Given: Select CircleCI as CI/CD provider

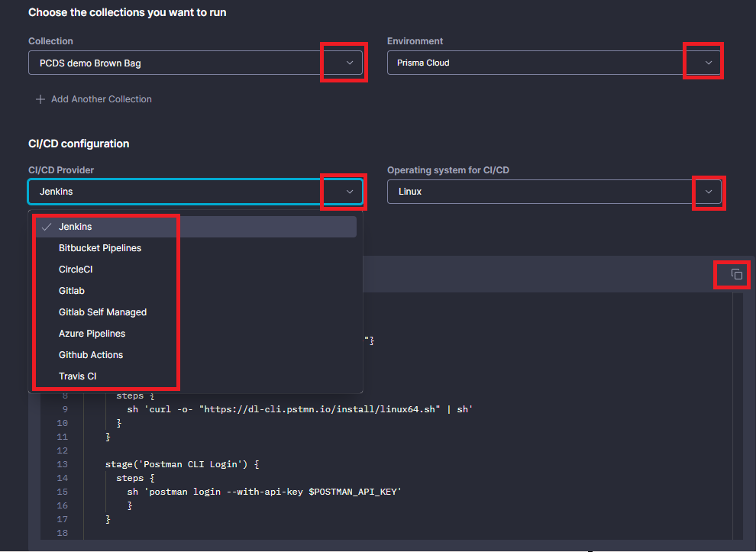Looking at the screenshot, I should pos(76,270).
